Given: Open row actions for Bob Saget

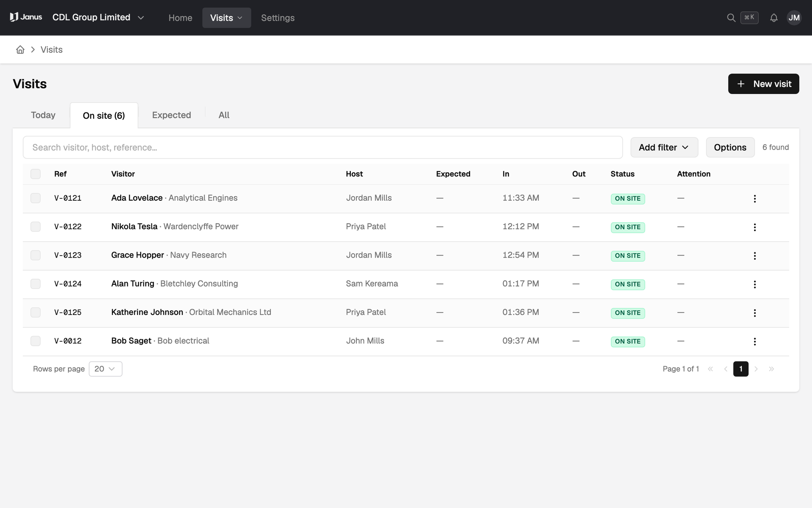Looking at the screenshot, I should pos(755,341).
